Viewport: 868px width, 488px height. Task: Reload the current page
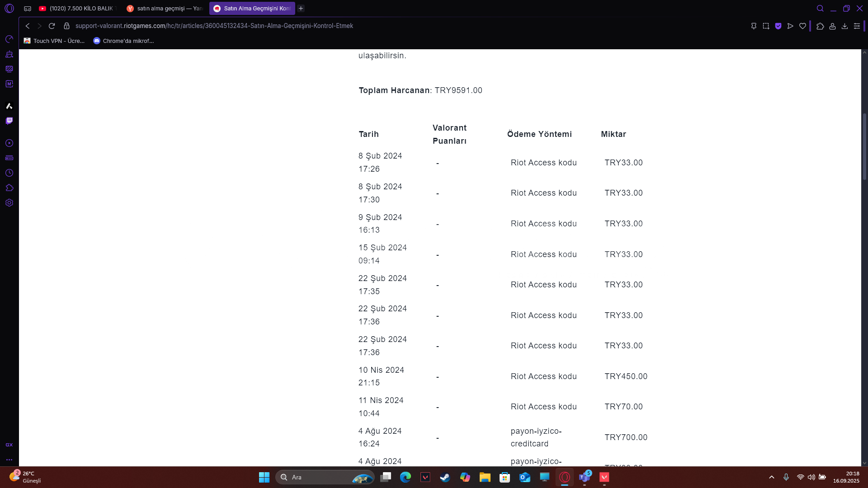(52, 26)
